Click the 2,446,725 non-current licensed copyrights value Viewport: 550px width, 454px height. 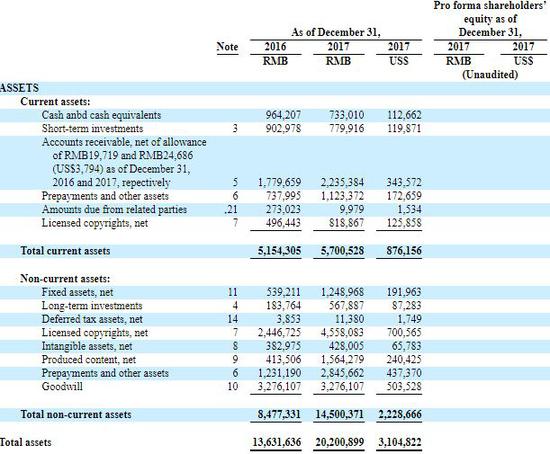tap(279, 333)
